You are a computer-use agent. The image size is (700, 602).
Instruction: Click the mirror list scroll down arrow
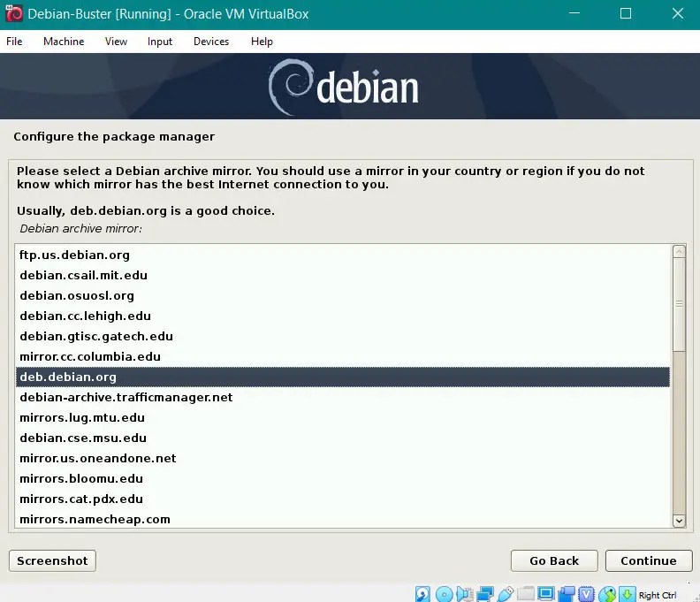click(679, 521)
